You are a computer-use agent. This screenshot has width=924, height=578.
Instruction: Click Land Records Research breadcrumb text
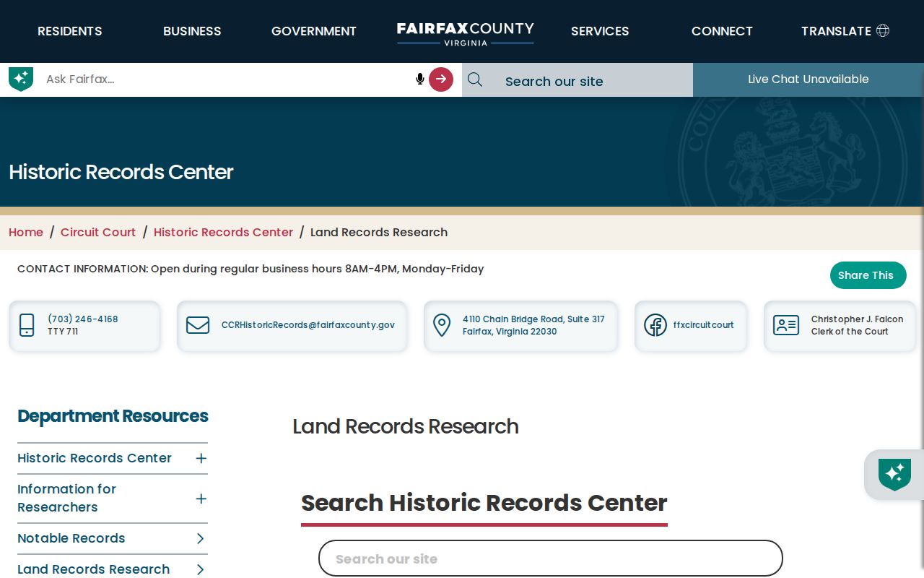click(379, 232)
